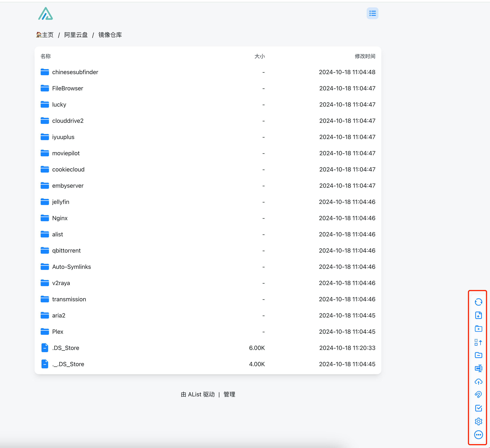
Task: Toggle selection checkboxes with the check-square icon
Action: [x=478, y=408]
